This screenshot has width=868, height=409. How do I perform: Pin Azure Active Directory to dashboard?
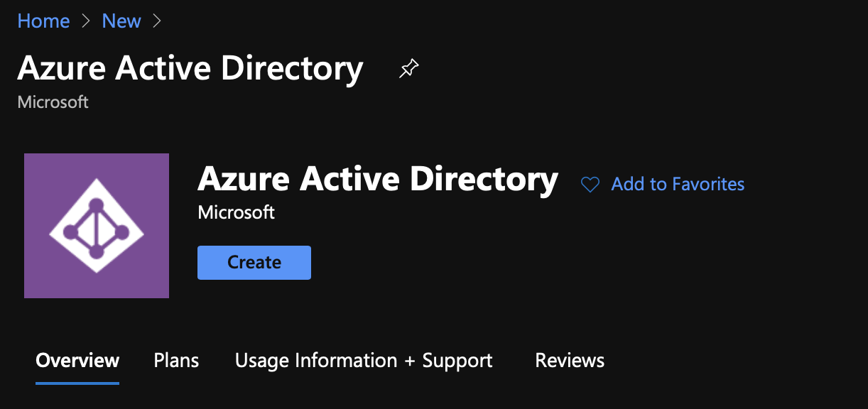(408, 69)
